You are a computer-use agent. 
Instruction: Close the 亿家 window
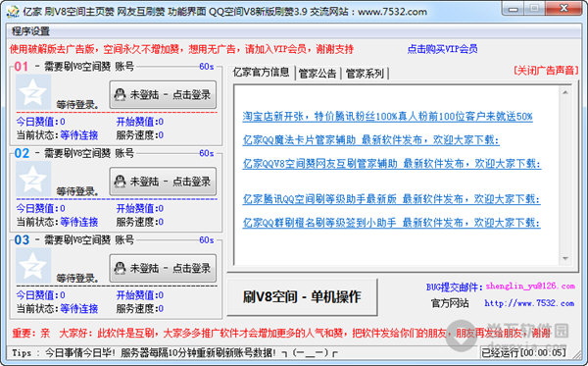[x=563, y=8]
